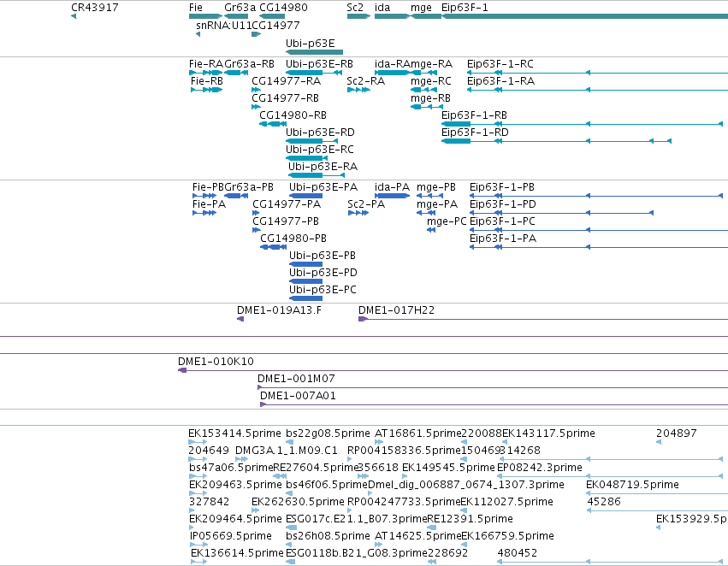Click the Eip63F-1 gene label

465,8
